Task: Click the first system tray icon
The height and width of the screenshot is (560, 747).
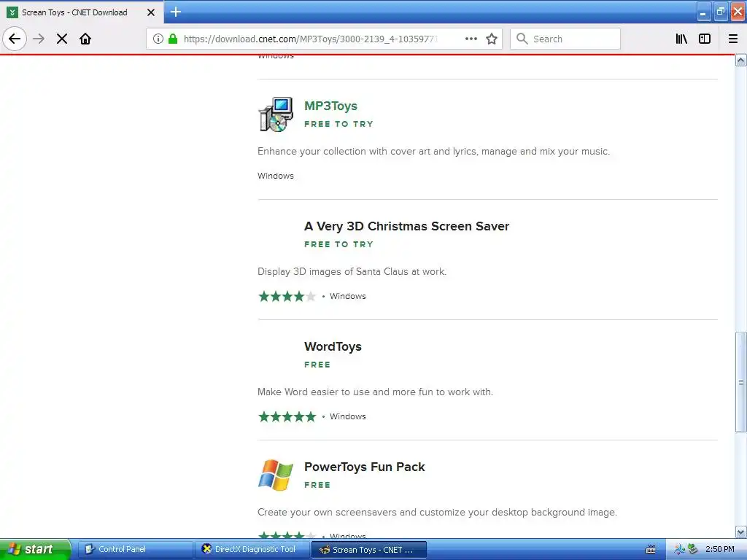Action: (x=679, y=550)
